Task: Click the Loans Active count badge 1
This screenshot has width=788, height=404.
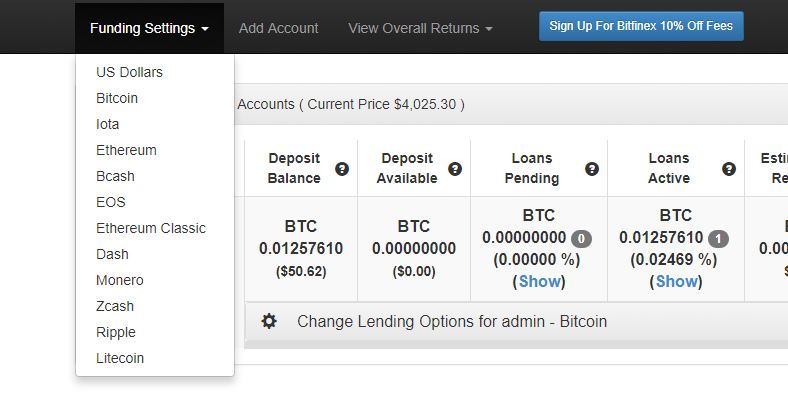Action: pos(718,239)
